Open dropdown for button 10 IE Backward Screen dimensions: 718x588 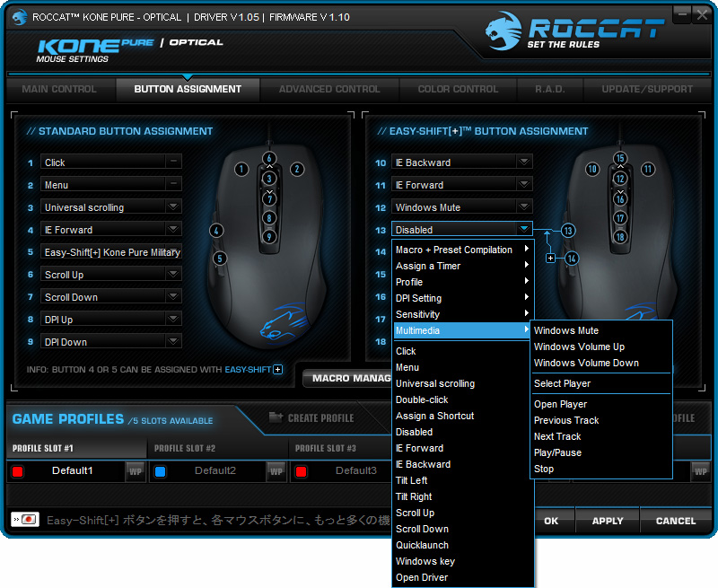point(524,162)
